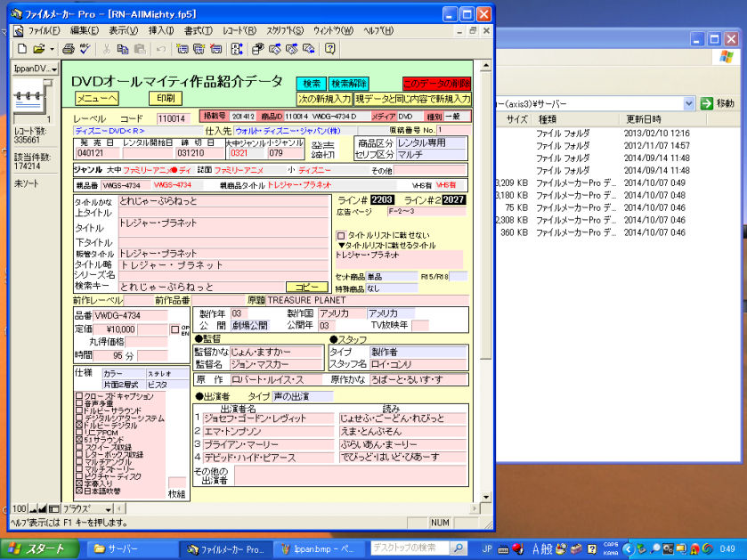Viewport: 747px width, 560px height.
Task: Open the ブラウズ mode dropdown
Action: click(87, 509)
